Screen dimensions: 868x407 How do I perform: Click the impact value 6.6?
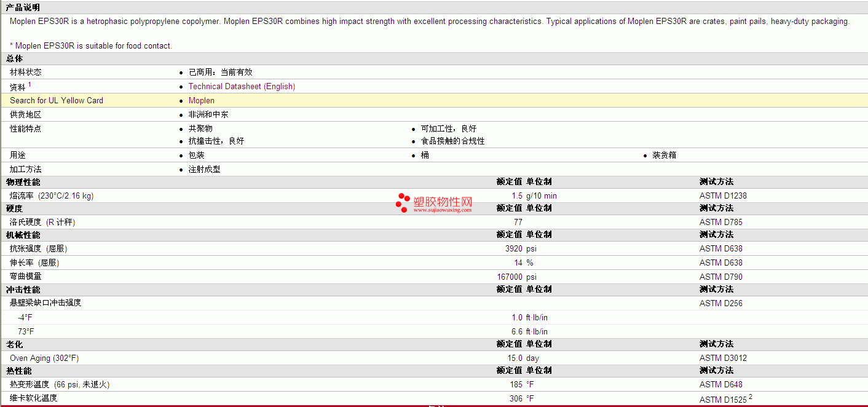tap(517, 332)
